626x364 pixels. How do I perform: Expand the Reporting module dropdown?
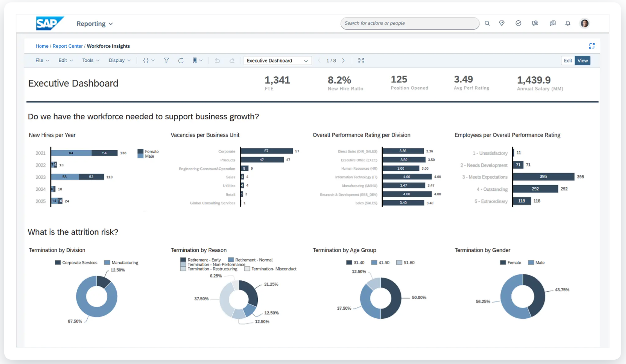click(94, 24)
